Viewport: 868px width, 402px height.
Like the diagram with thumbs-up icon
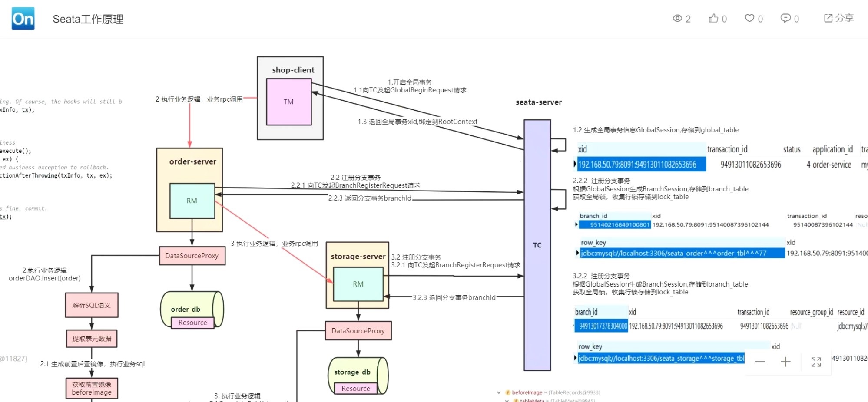point(713,18)
